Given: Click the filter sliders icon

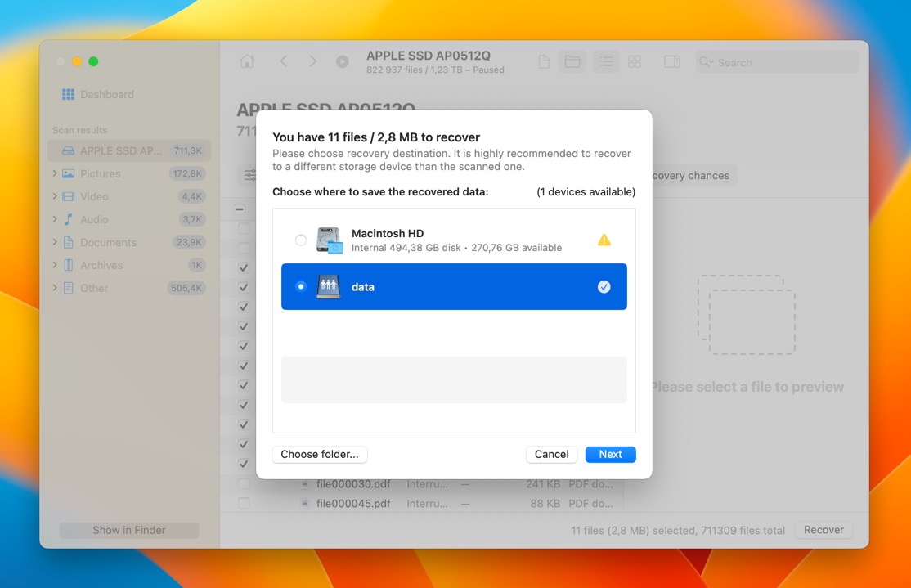Looking at the screenshot, I should point(249,176).
